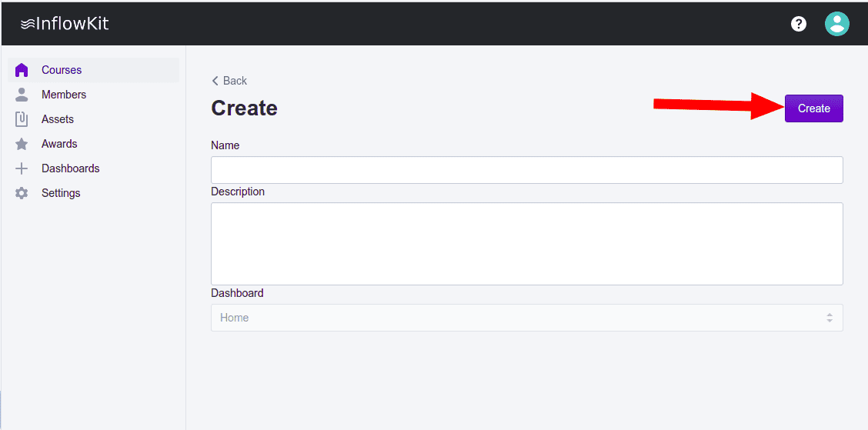868x430 pixels.
Task: Select Awards in the sidebar
Action: coord(59,144)
